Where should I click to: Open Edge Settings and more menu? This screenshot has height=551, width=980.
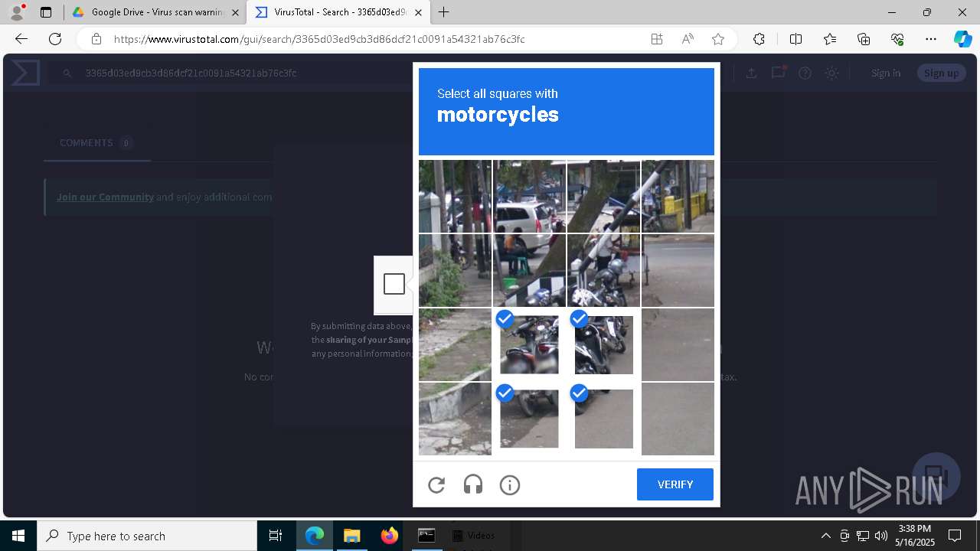931,39
